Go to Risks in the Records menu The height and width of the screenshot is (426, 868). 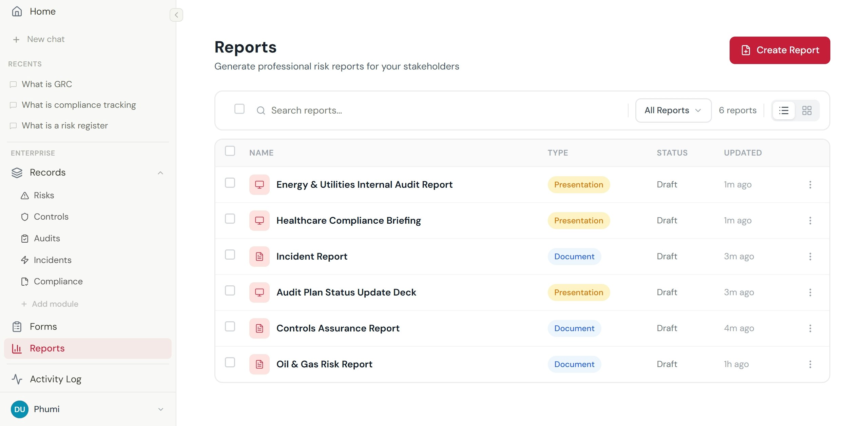click(x=44, y=196)
